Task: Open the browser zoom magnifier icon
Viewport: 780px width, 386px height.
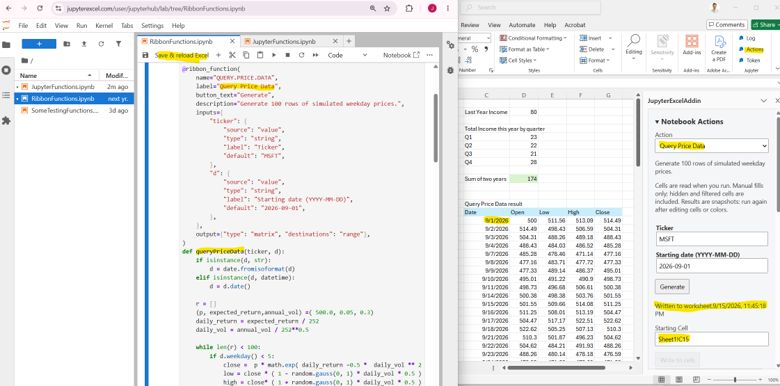Action: [373, 8]
